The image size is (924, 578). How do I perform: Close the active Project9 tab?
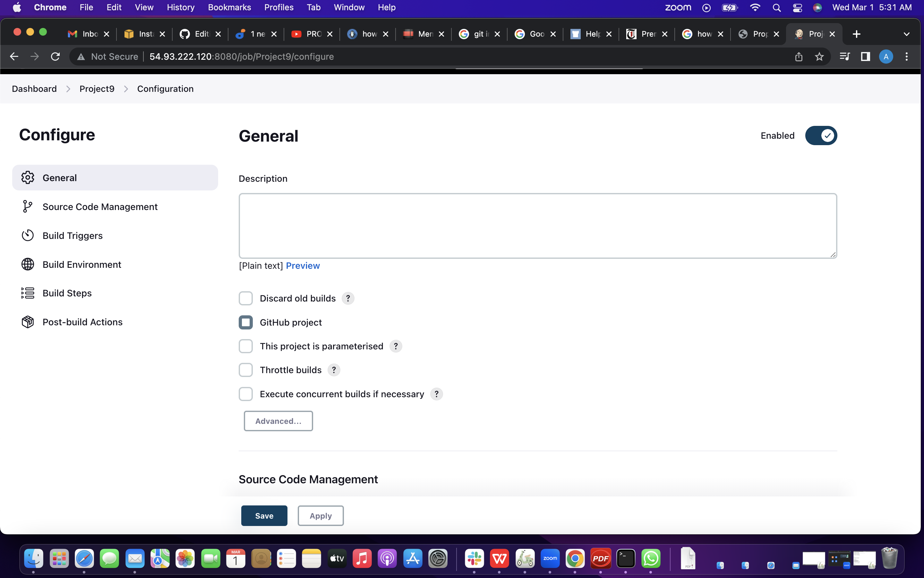click(x=832, y=34)
